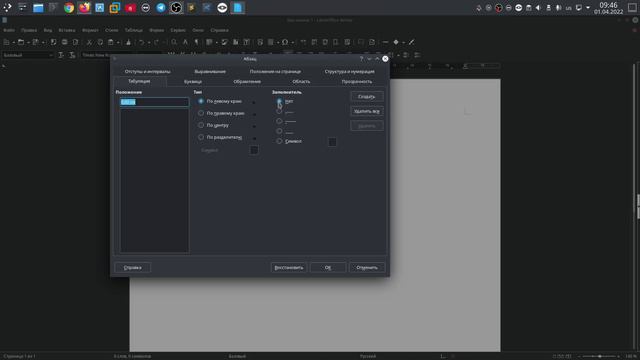Select 'Нет' fill character option
Screen dimensions: 640x360
pos(286,101)
